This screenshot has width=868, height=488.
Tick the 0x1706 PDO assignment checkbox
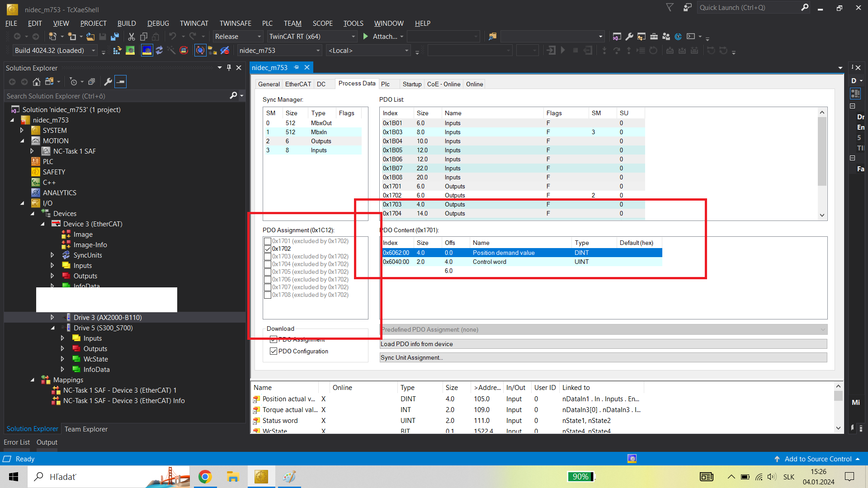[268, 280]
